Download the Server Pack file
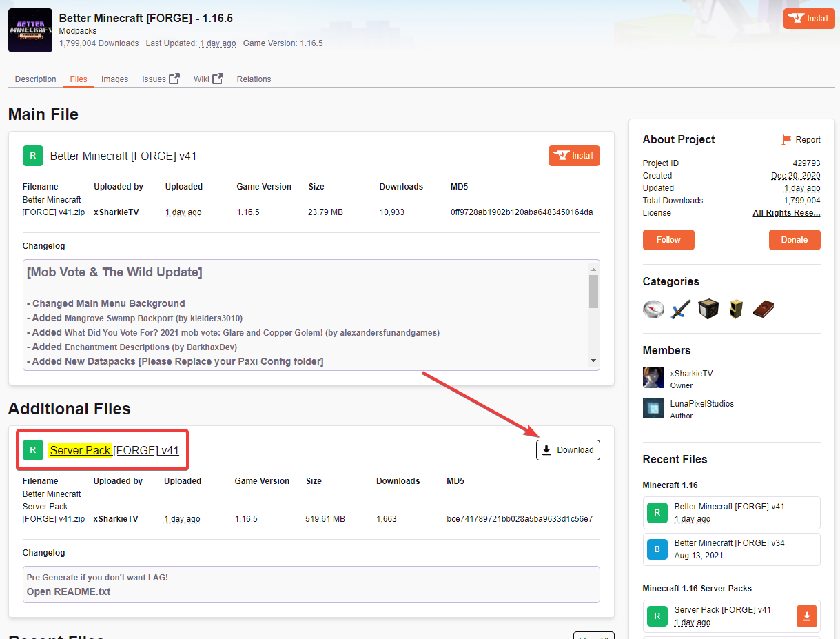Screen dimensions: 840x639 (x=568, y=450)
